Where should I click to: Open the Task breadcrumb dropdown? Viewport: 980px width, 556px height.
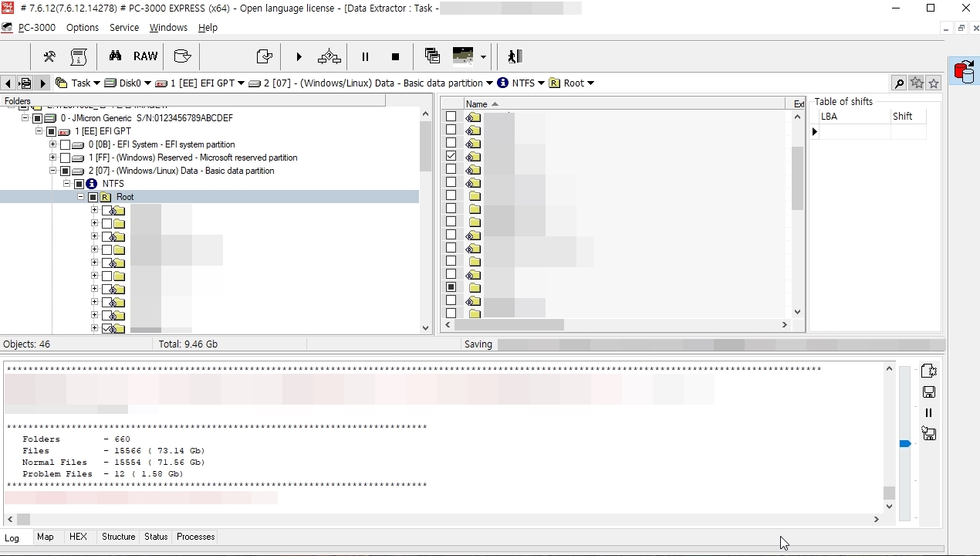(97, 83)
